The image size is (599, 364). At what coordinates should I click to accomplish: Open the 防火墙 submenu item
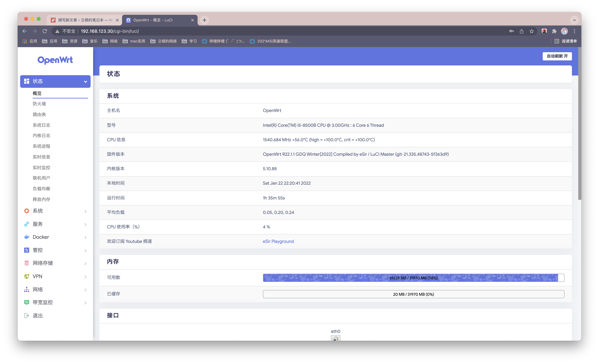pyautogui.click(x=39, y=104)
